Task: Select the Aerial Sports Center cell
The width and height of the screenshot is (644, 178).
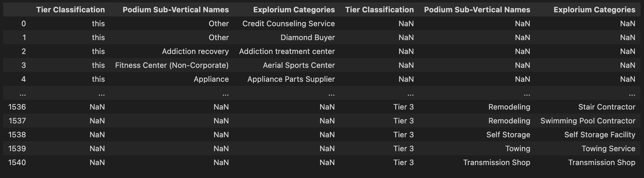Action: click(x=299, y=65)
